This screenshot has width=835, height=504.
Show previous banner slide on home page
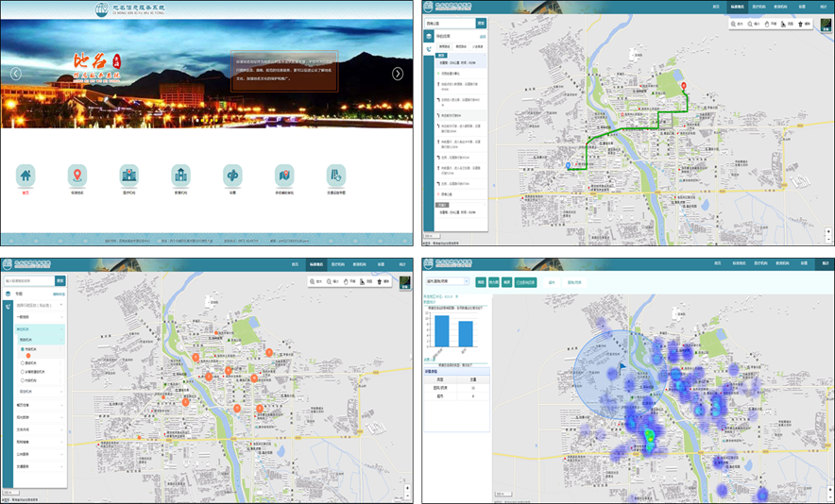point(16,74)
